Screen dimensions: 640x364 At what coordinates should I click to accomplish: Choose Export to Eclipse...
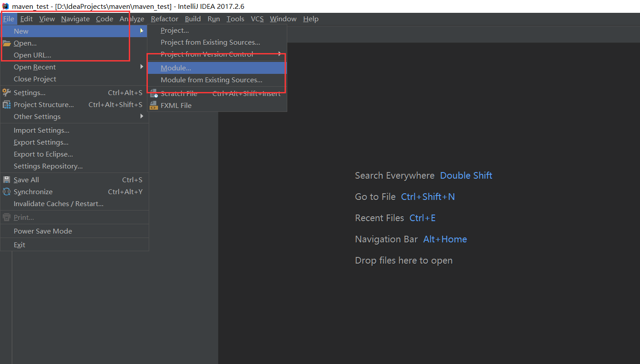tap(74, 154)
